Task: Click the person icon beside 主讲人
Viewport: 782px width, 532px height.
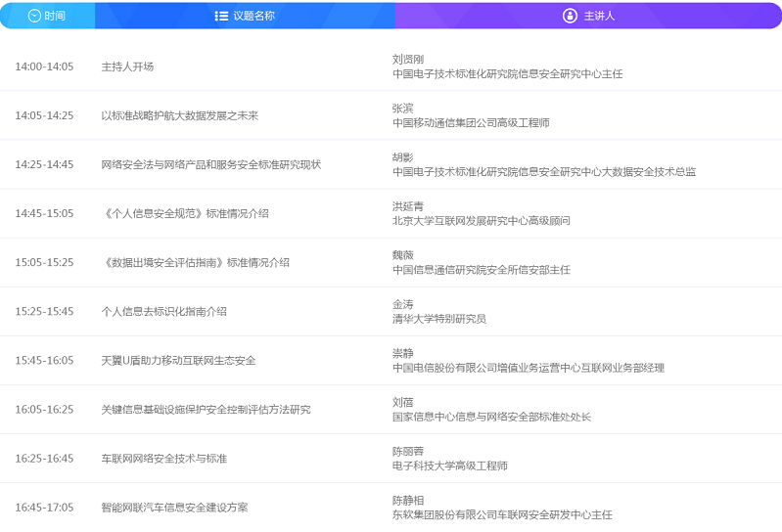Action: pos(570,16)
